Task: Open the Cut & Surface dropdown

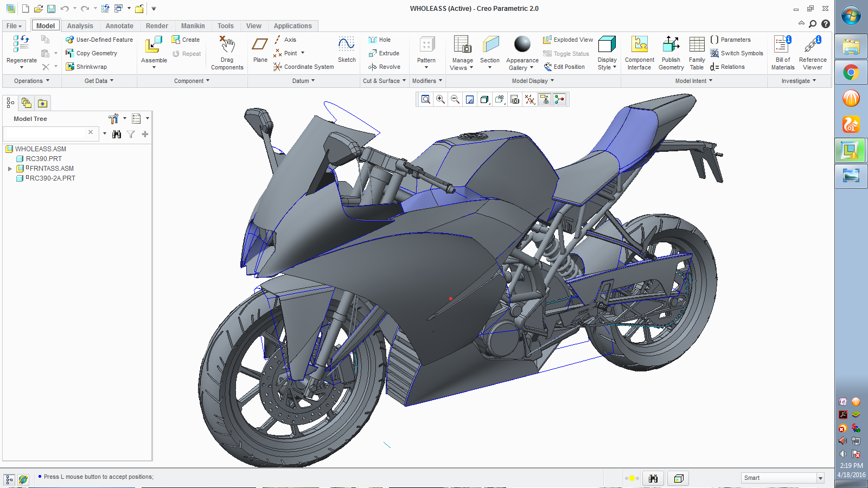Action: [384, 81]
